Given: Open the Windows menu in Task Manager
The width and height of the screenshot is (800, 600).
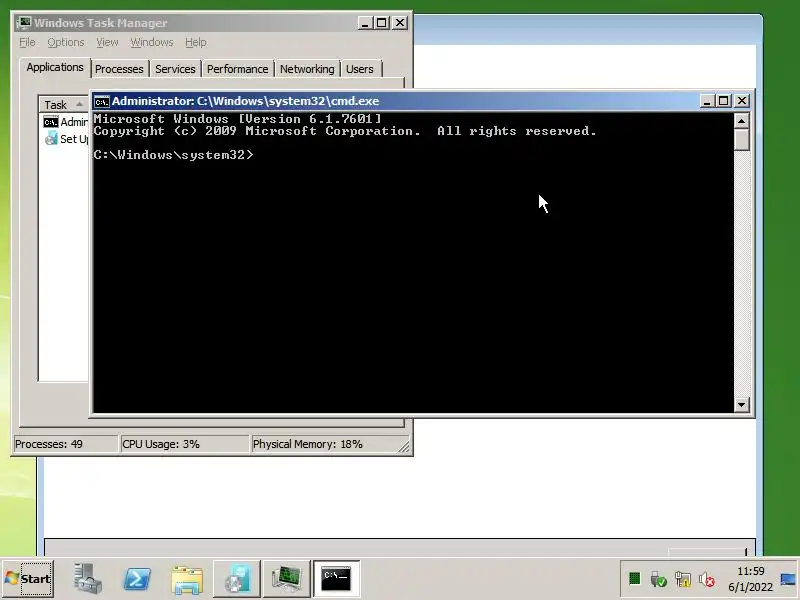Looking at the screenshot, I should click(152, 42).
